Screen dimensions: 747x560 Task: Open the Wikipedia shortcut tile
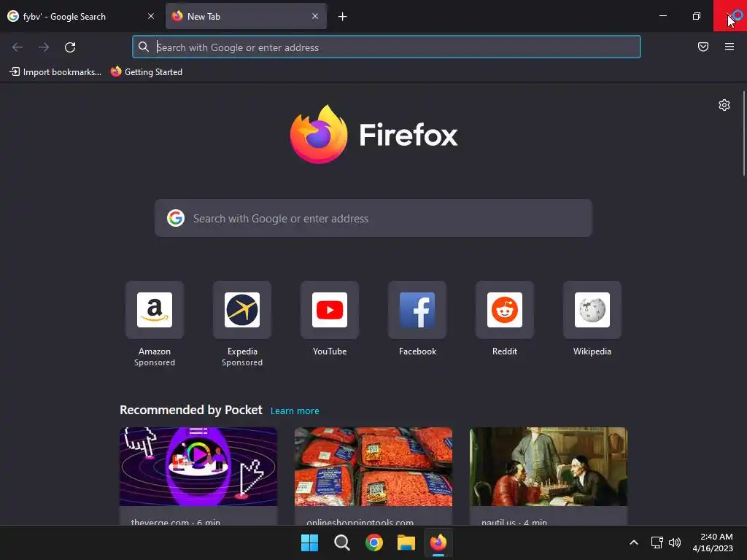point(592,310)
